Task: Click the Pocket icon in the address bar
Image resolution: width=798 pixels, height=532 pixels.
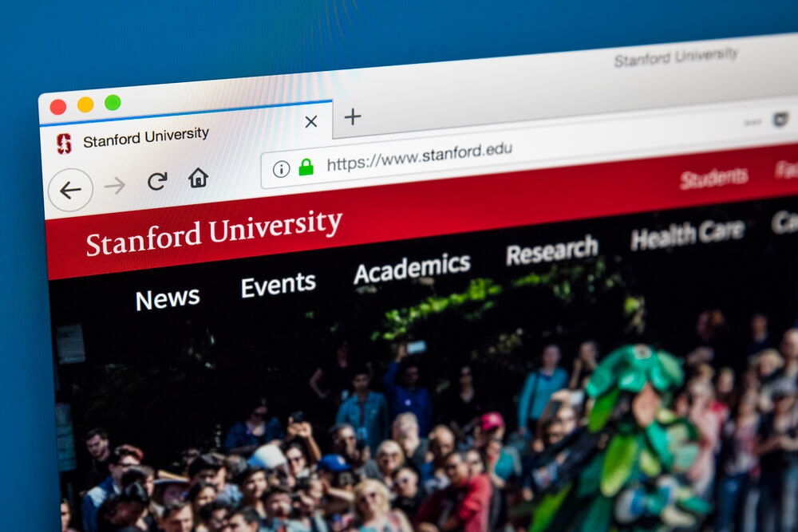Action: (780, 120)
